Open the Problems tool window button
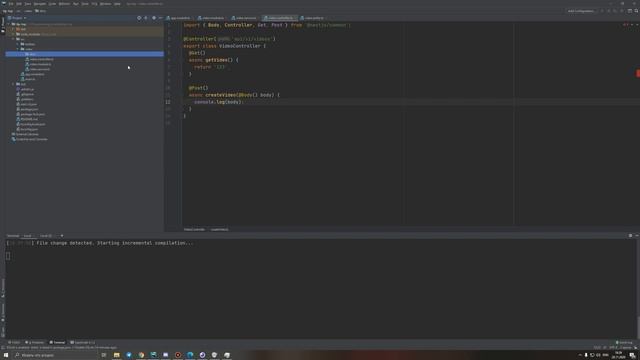 (35, 342)
